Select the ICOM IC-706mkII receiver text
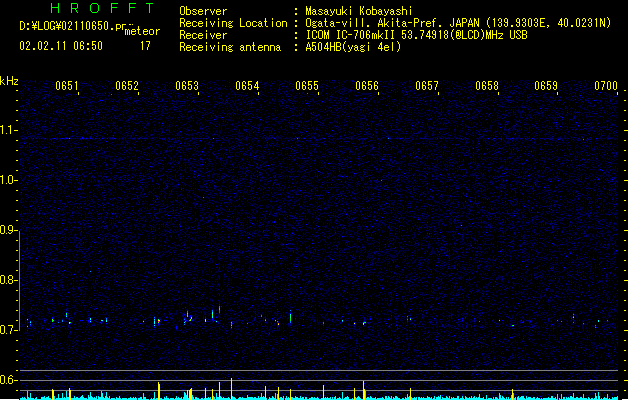This screenshot has width=629, height=400. coord(416,35)
